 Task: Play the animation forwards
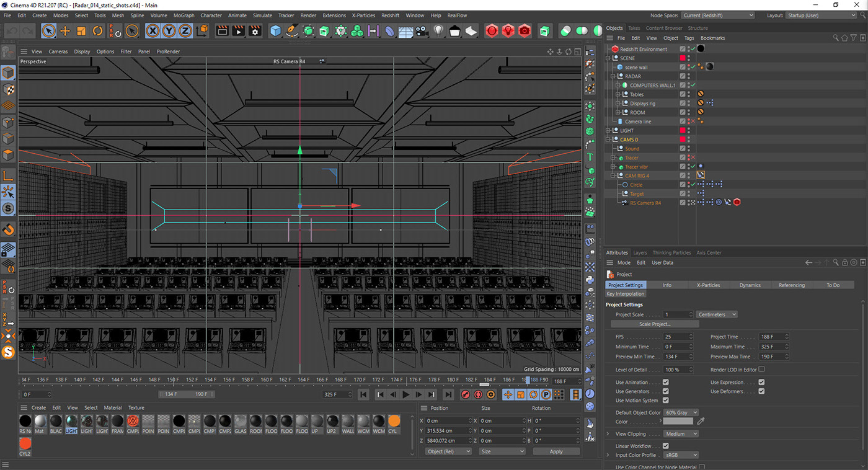coord(406,394)
